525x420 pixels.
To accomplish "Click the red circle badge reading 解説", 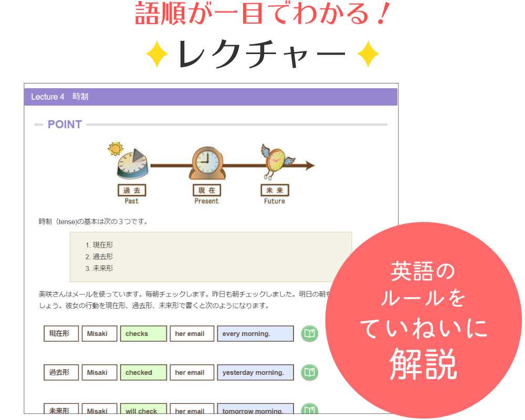I will [x=423, y=321].
